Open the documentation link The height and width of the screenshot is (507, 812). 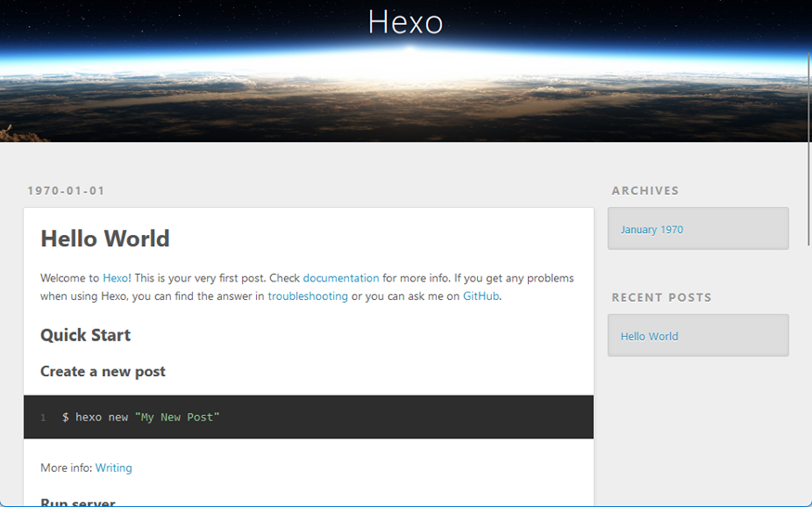[341, 278]
